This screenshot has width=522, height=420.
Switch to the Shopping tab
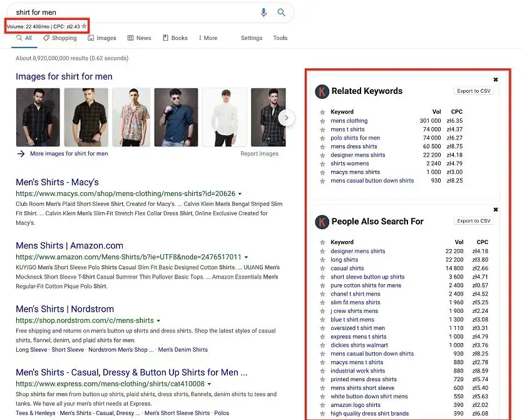tap(60, 38)
